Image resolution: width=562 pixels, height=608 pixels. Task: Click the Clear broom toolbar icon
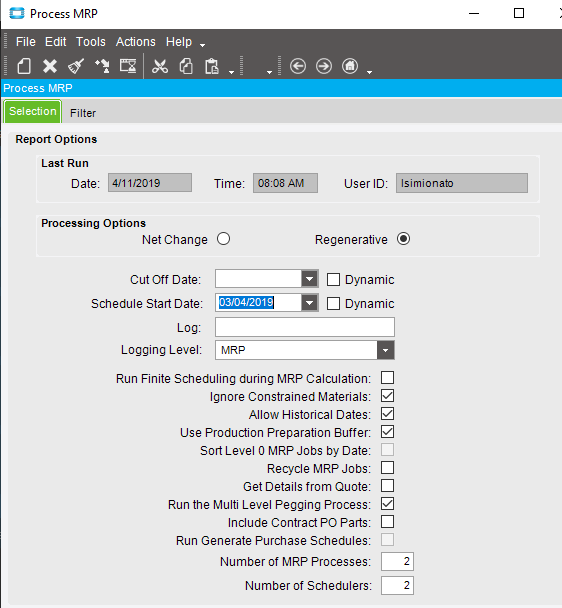76,66
